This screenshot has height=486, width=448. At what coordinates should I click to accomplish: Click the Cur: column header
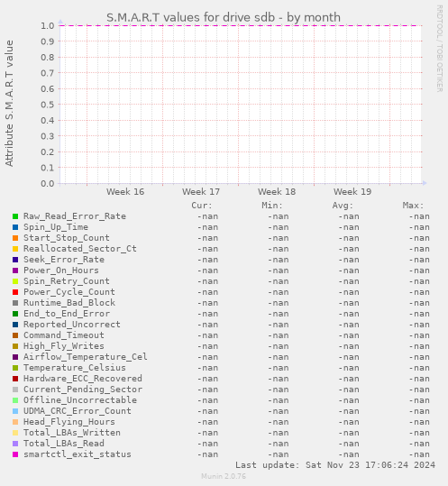202,206
